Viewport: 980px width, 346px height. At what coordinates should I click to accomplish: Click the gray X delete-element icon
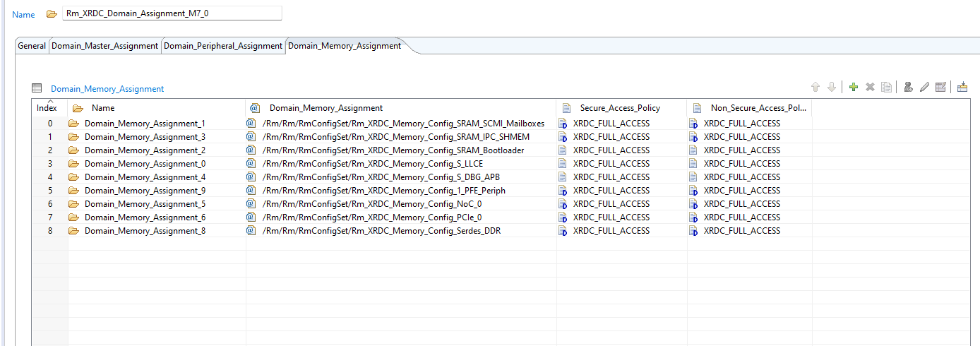pos(870,87)
